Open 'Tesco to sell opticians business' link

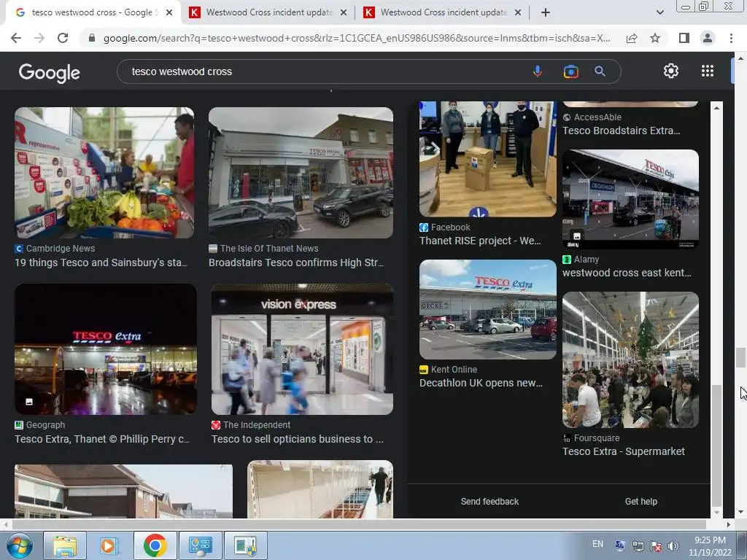coord(298,440)
